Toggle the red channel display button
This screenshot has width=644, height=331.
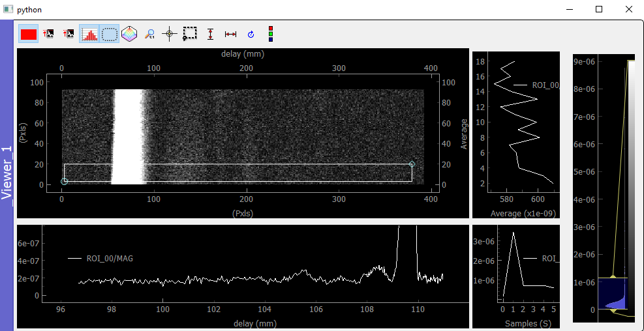point(28,34)
